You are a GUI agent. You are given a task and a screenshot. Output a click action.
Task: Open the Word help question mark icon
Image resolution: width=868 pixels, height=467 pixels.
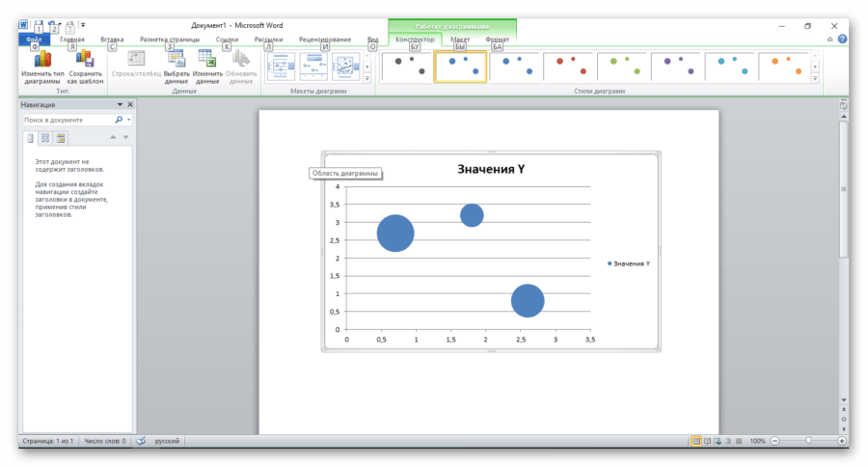tap(842, 40)
